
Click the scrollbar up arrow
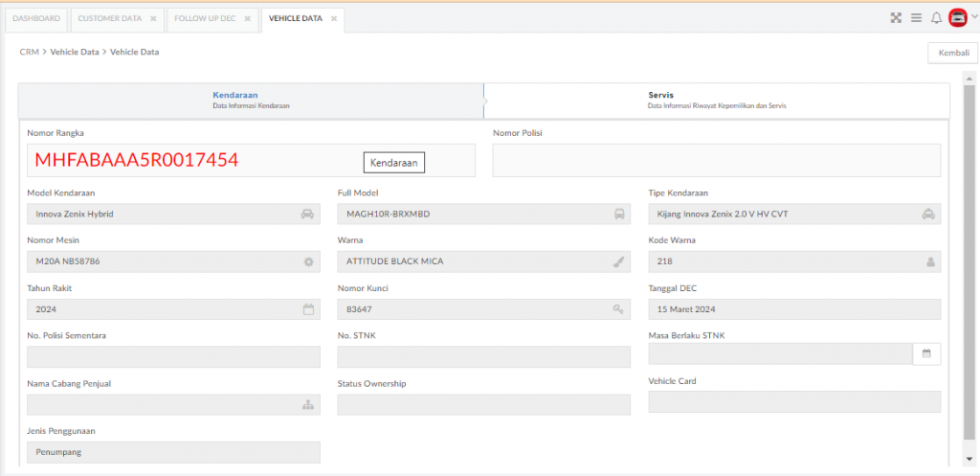click(969, 79)
